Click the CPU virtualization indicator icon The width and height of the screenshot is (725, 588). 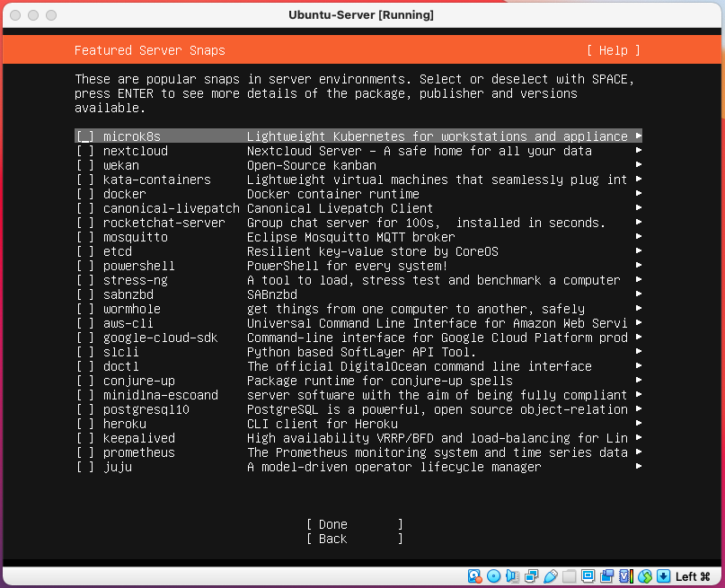(625, 576)
